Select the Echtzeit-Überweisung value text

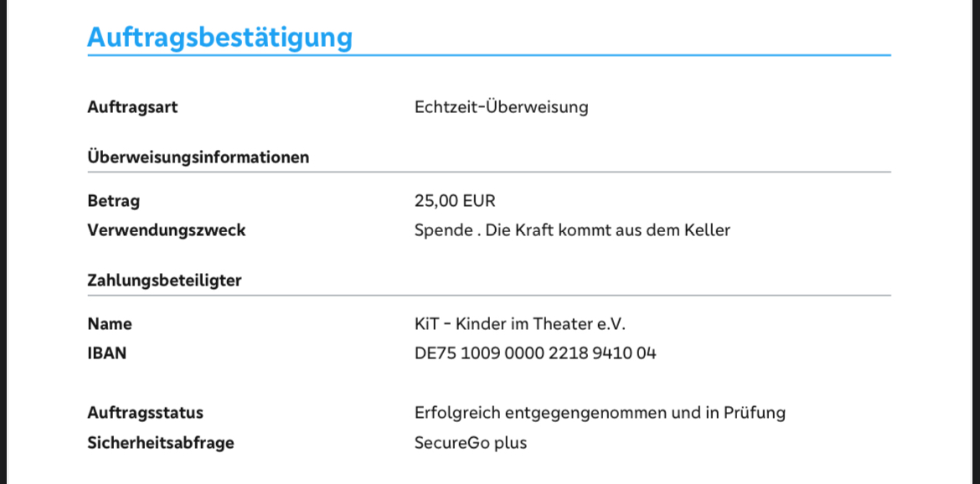tap(501, 107)
